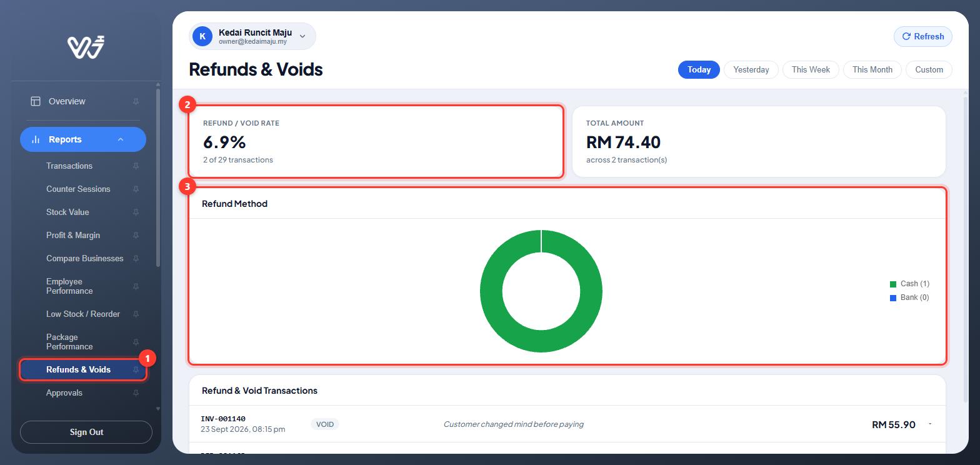The image size is (980, 465).
Task: Pin the Employee Performance report
Action: 136,286
